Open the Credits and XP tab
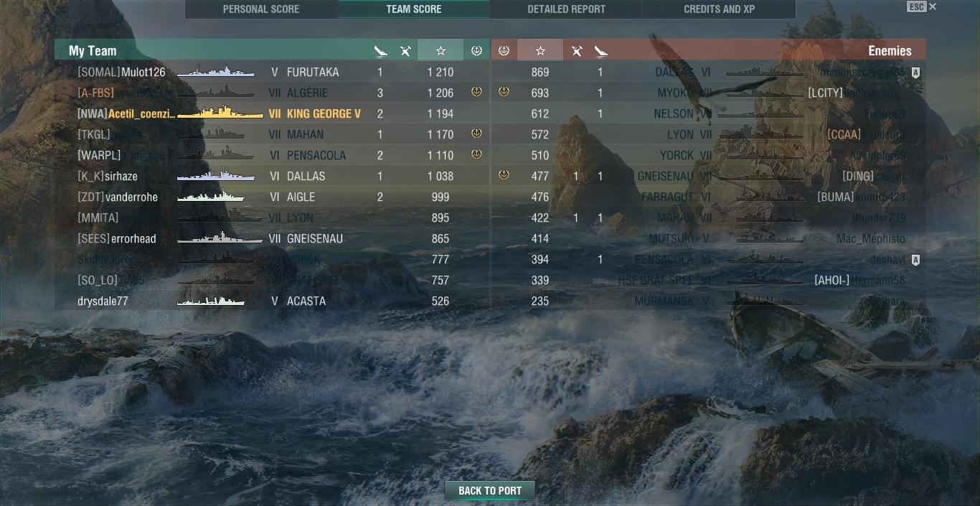This screenshot has width=980, height=506. point(720,9)
